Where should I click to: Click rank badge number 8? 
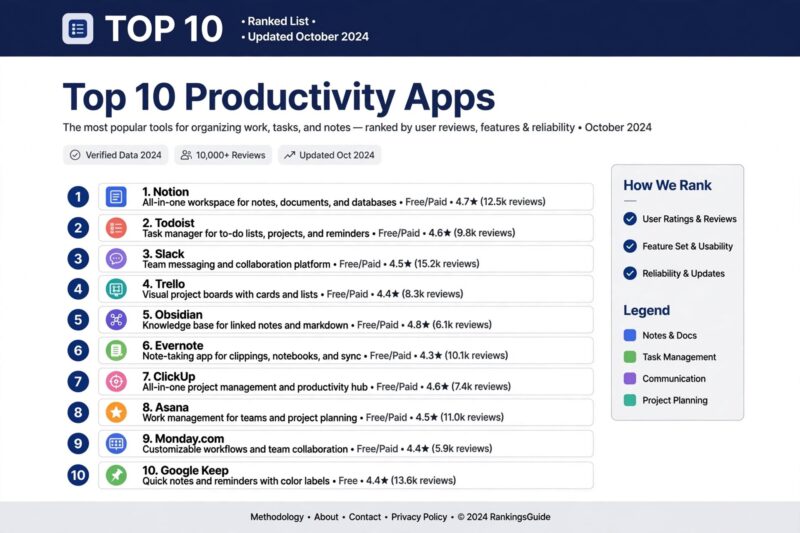tap(78, 412)
